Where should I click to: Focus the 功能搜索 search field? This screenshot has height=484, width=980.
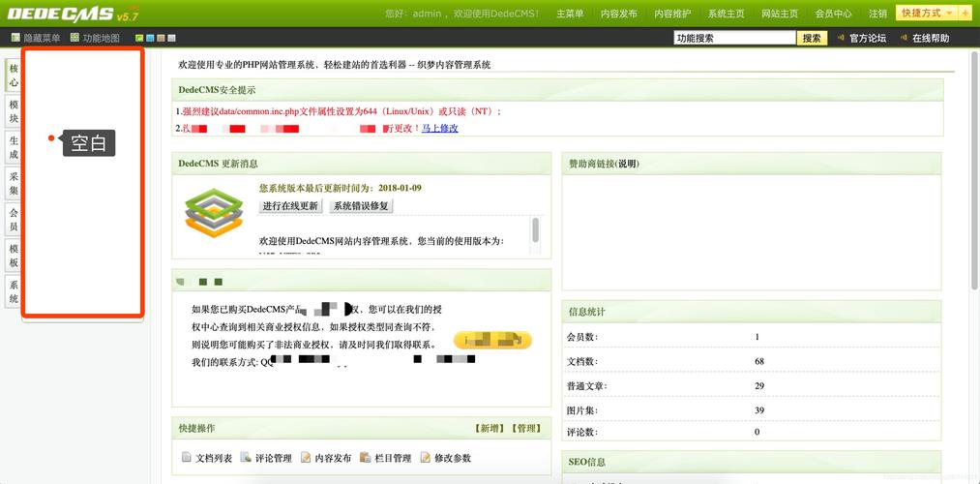734,38
